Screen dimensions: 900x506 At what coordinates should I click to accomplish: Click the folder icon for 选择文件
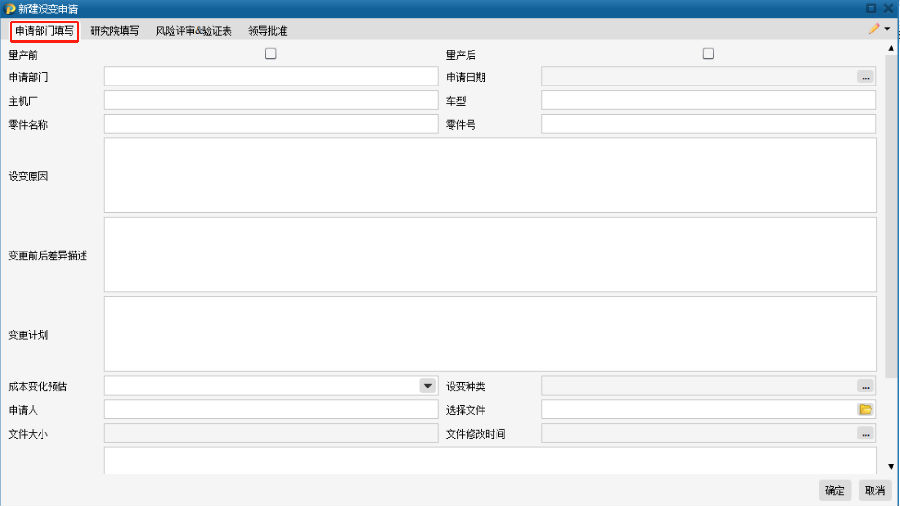(866, 410)
